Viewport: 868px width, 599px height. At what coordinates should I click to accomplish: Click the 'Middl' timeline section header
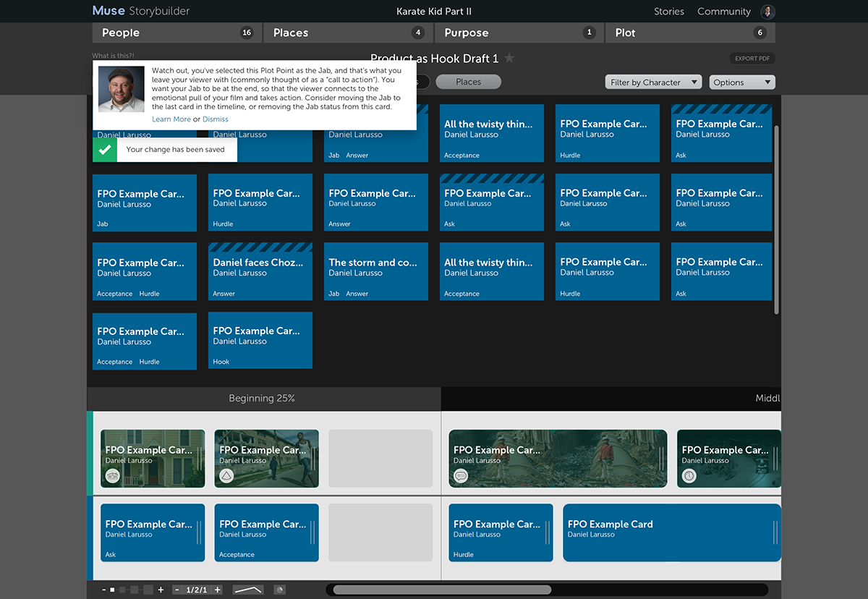611,399
